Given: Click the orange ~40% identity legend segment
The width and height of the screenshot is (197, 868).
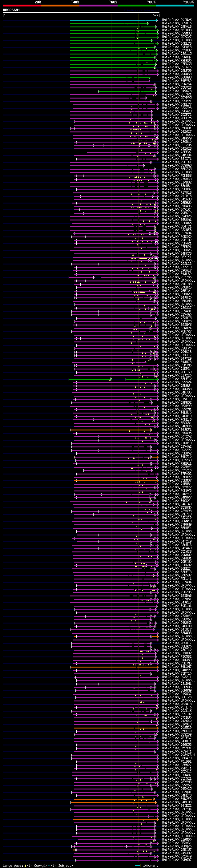Looking at the screenshot, I should 60,6.
